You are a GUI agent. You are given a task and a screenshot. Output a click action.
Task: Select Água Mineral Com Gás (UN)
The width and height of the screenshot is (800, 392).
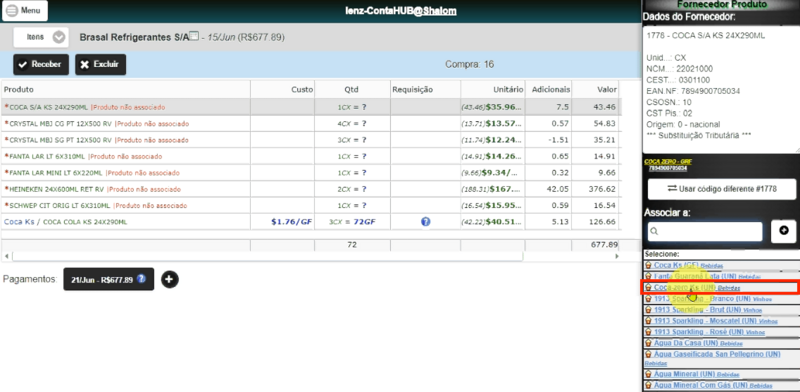click(701, 385)
